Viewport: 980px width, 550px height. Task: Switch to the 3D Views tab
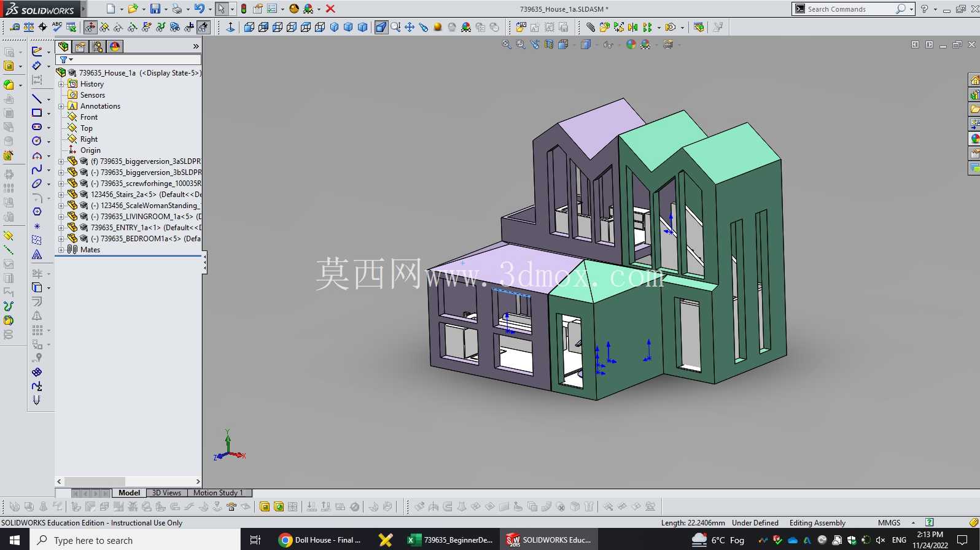point(166,493)
